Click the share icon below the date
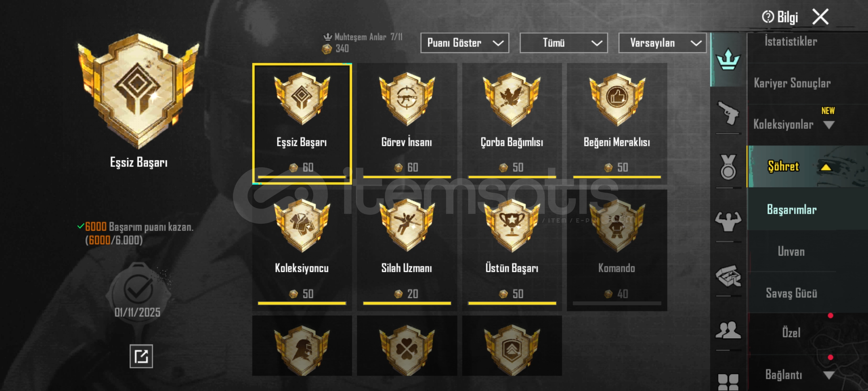Viewport: 868px width, 391px height. point(141,356)
